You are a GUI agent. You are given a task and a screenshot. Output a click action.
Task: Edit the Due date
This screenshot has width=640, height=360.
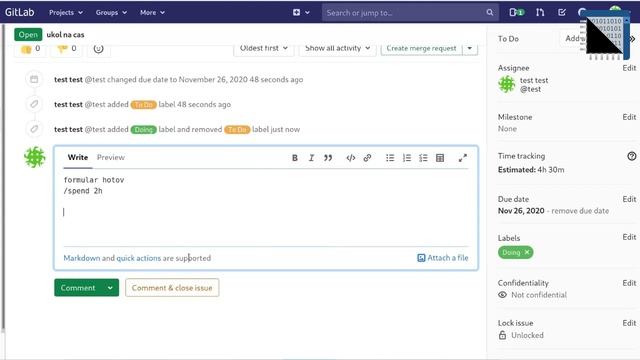(629, 199)
